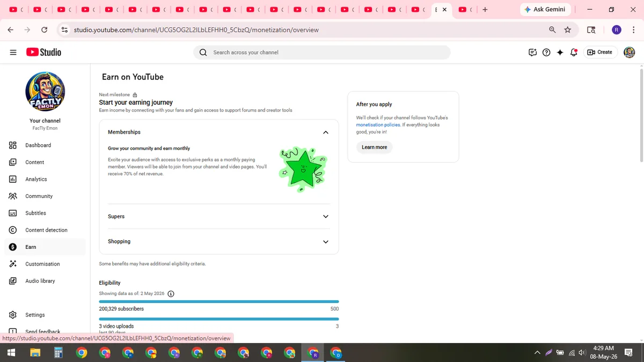Viewport: 644px width, 362px height.
Task: Click the FacTly Emon channel avatar
Action: tap(45, 92)
